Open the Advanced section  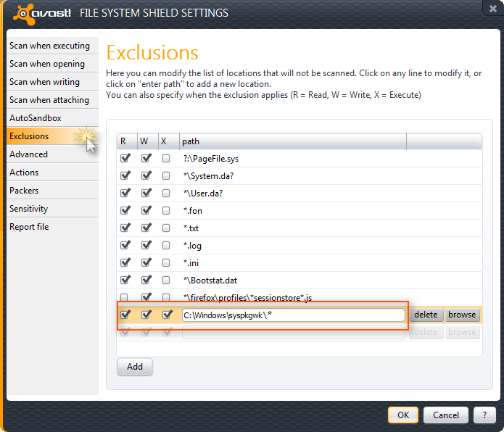[52, 154]
